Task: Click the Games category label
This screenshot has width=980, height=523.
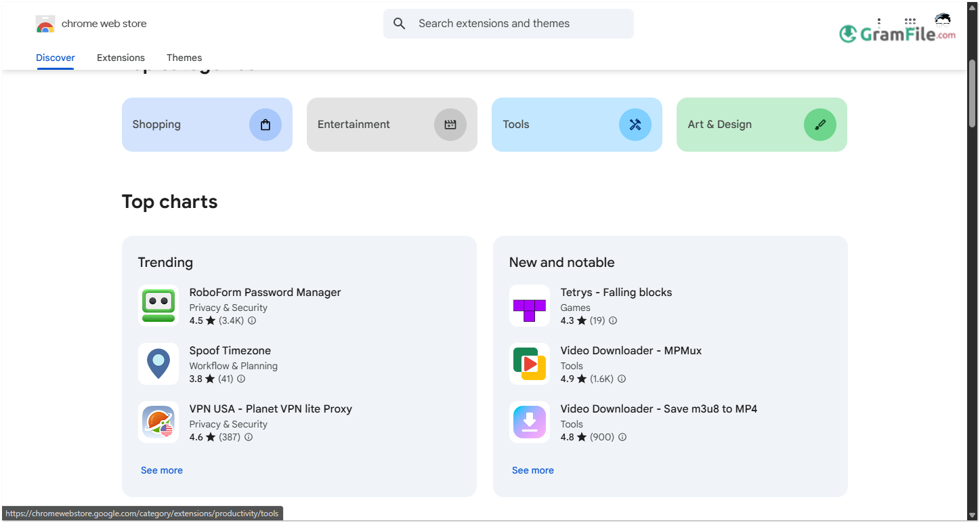Action: [576, 308]
